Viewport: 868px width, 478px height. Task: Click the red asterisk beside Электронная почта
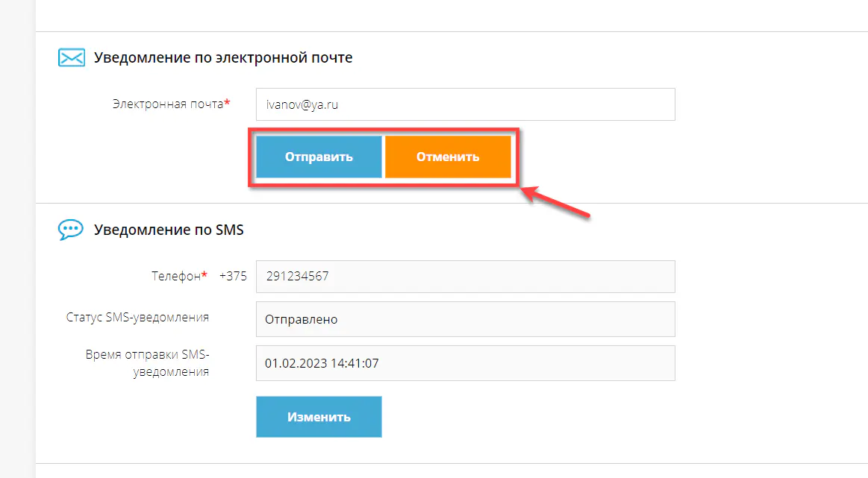pyautogui.click(x=227, y=104)
